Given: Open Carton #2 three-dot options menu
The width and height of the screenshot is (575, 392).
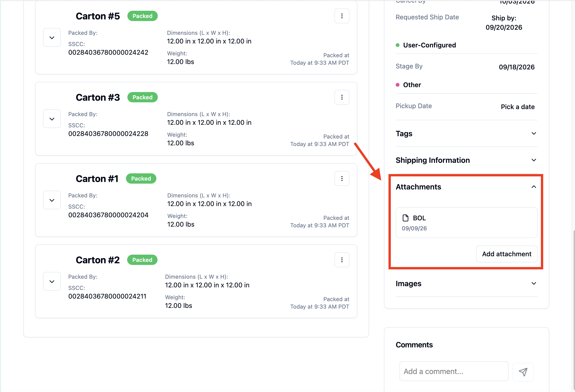Looking at the screenshot, I should (x=342, y=260).
